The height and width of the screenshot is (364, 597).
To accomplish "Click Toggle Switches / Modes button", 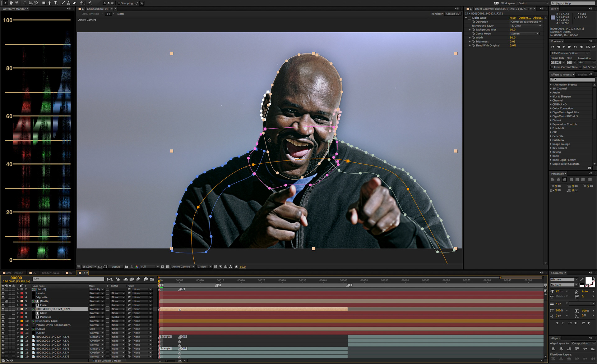I will pos(107,361).
